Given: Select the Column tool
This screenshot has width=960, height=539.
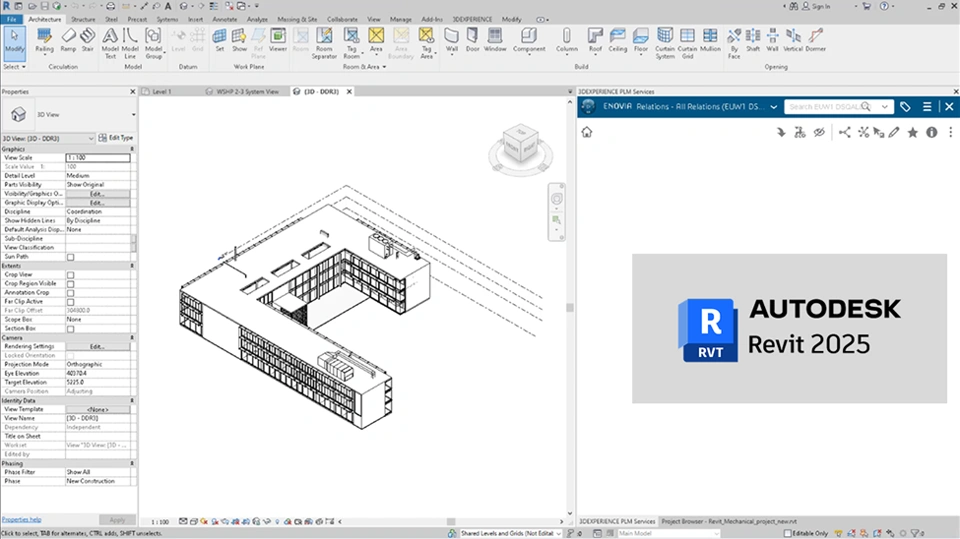Looking at the screenshot, I should tap(566, 40).
